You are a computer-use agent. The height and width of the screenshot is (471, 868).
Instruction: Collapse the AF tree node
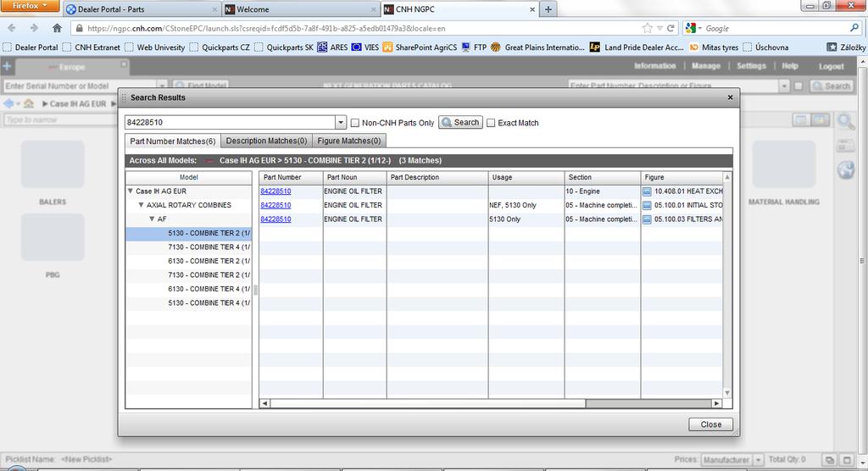(152, 219)
